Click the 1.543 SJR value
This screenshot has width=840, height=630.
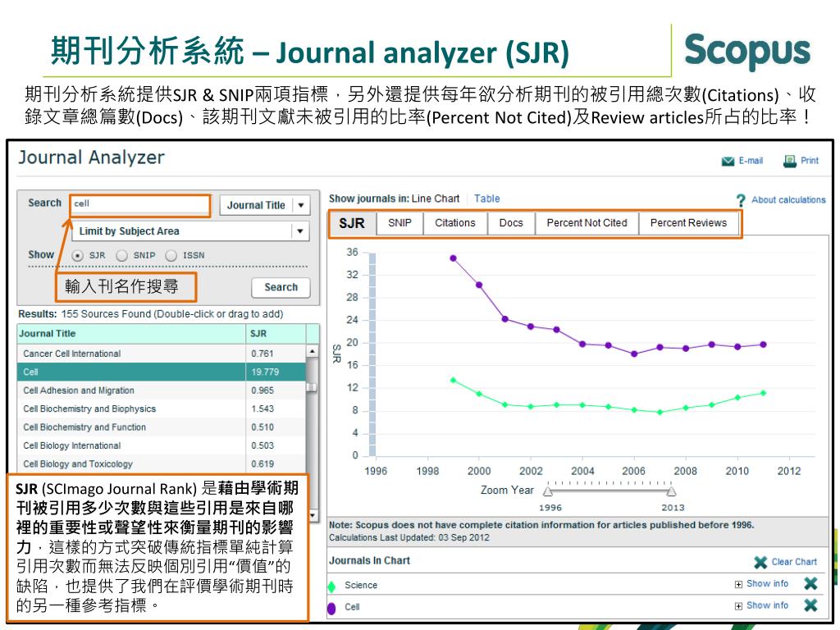(x=262, y=409)
